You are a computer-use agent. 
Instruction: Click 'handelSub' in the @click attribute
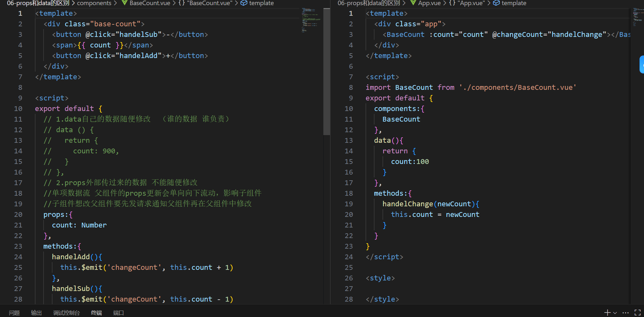click(138, 35)
